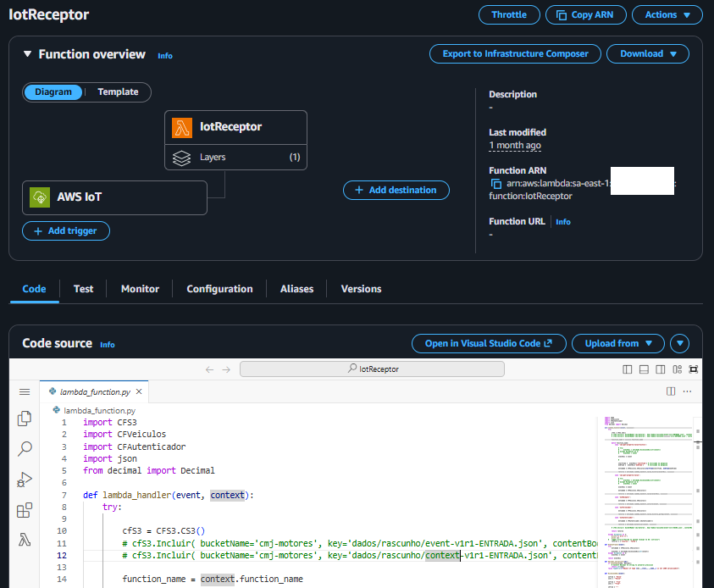Click the IotReceptor search box in editor
Image resolution: width=714 pixels, height=588 pixels.
[x=372, y=369]
